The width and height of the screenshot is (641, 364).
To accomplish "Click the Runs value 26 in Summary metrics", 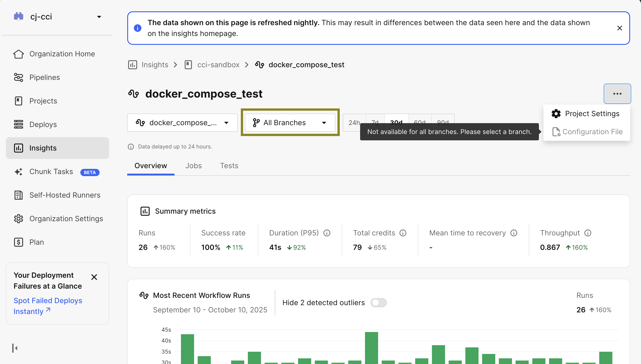I will click(x=143, y=247).
